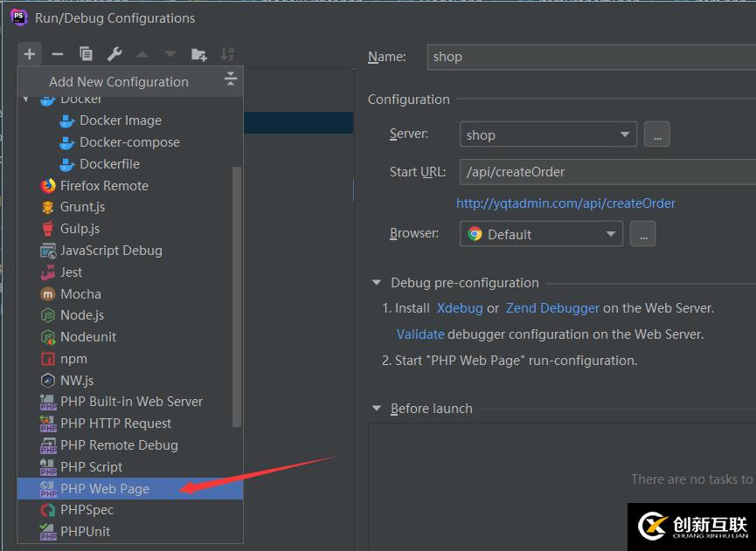Pick the Node.js configuration type
The height and width of the screenshot is (551, 756).
pos(82,315)
